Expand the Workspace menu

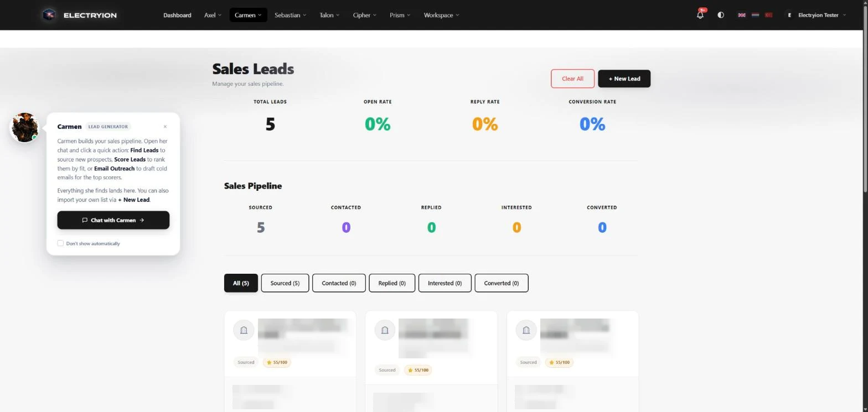click(x=441, y=15)
